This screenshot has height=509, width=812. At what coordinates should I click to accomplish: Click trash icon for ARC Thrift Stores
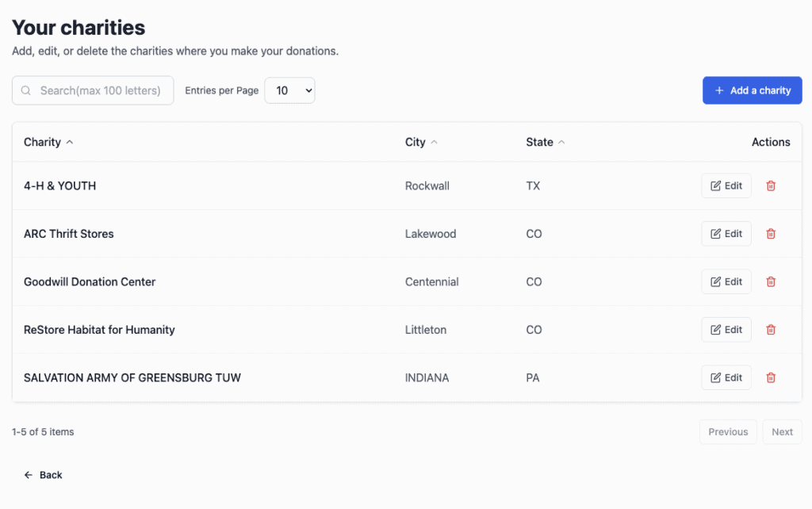coord(770,234)
